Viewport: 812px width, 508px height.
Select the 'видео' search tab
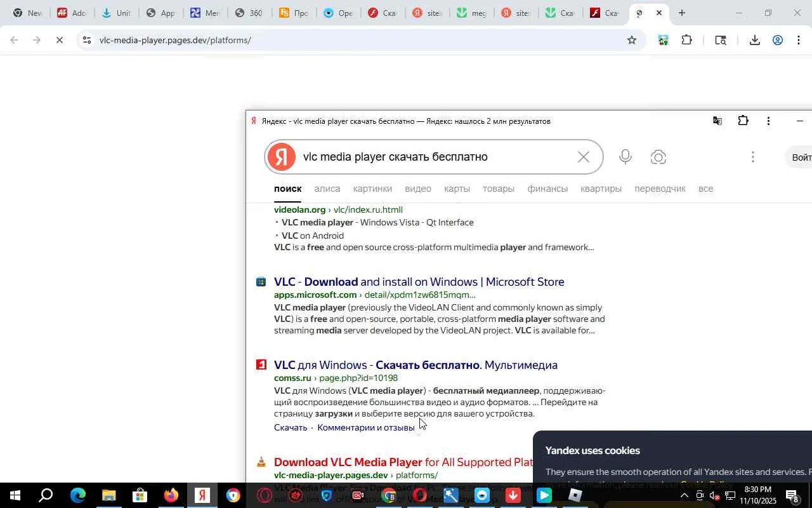coord(418,189)
